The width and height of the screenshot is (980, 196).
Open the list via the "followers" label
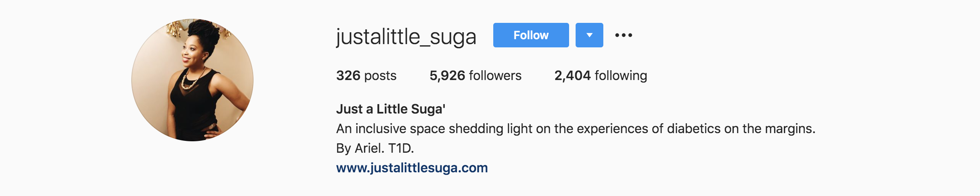[495, 76]
